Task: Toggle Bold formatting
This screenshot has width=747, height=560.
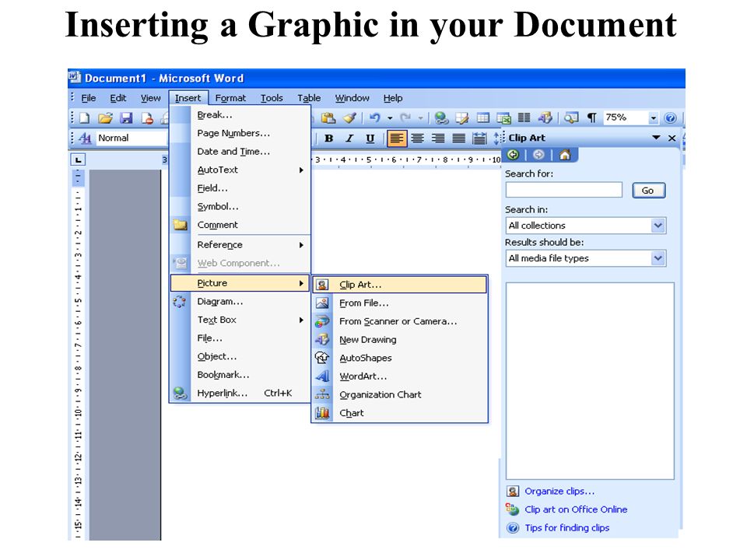Action: coord(328,138)
